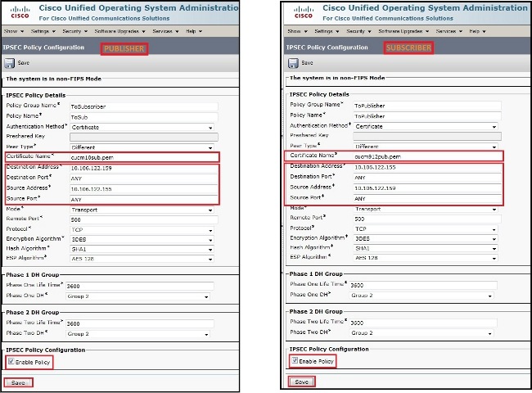The height and width of the screenshot is (393, 532).
Task: Click Policy Group Name field ToSubscriber
Action: point(144,107)
